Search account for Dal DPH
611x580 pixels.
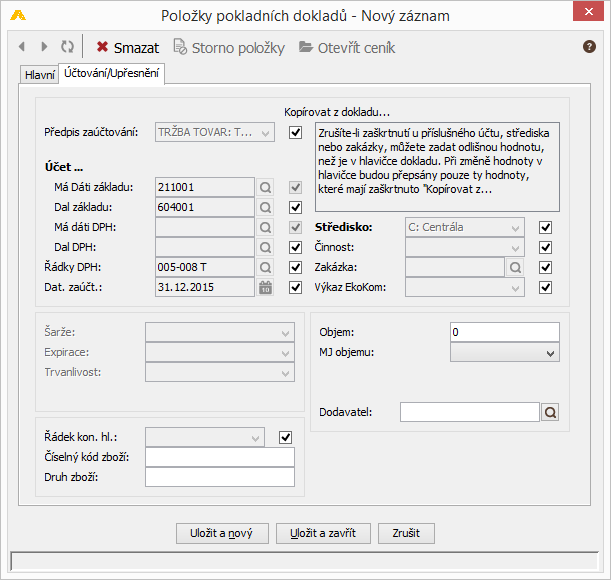(x=265, y=247)
